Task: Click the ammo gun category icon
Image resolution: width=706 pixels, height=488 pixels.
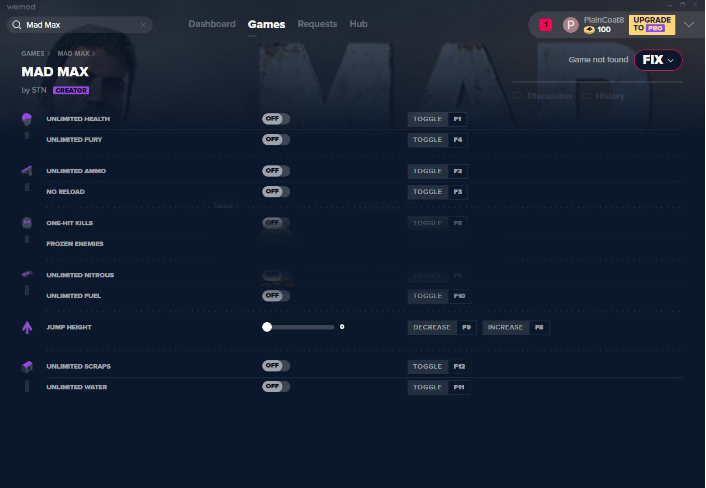Action: click(27, 171)
